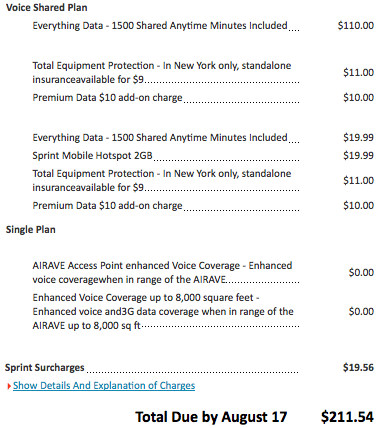The width and height of the screenshot is (387, 428).
Task: Click the $19.56 surcharges amount
Action: pyautogui.click(x=358, y=368)
